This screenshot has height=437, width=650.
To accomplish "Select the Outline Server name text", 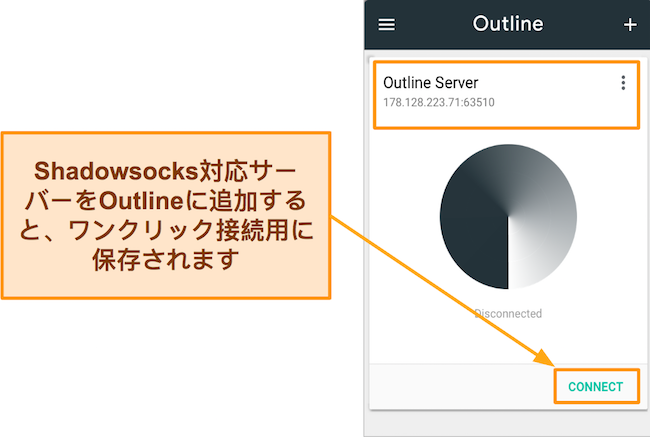I will (430, 83).
